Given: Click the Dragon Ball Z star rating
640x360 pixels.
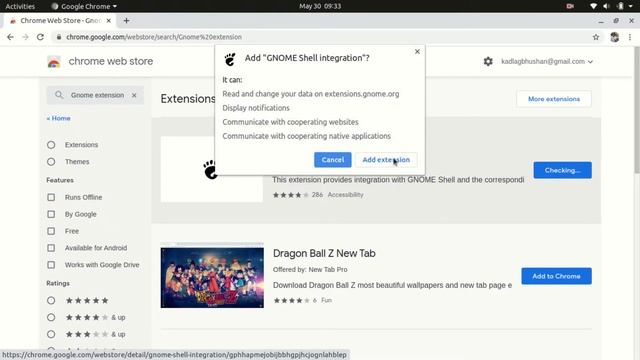Looking at the screenshot, I should tap(291, 300).
